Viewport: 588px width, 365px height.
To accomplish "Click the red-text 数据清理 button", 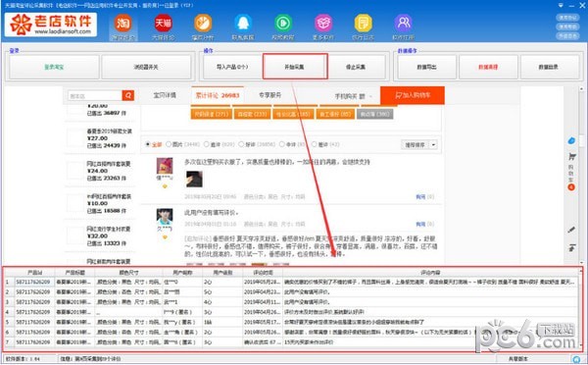I will click(488, 68).
